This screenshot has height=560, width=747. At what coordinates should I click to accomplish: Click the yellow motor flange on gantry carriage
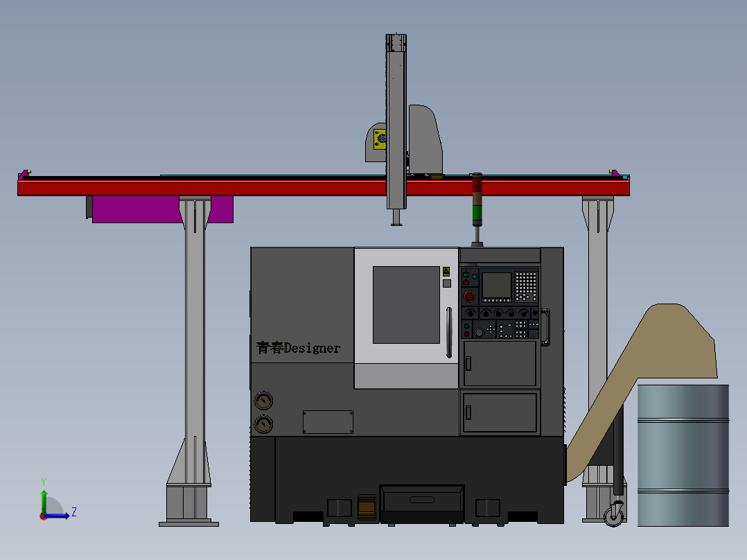pyautogui.click(x=380, y=139)
